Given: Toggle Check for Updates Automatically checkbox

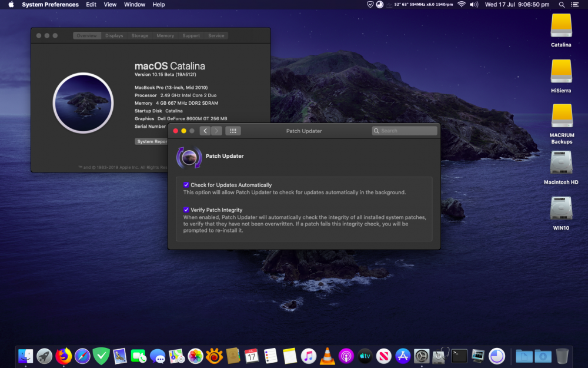Looking at the screenshot, I should tap(186, 185).
